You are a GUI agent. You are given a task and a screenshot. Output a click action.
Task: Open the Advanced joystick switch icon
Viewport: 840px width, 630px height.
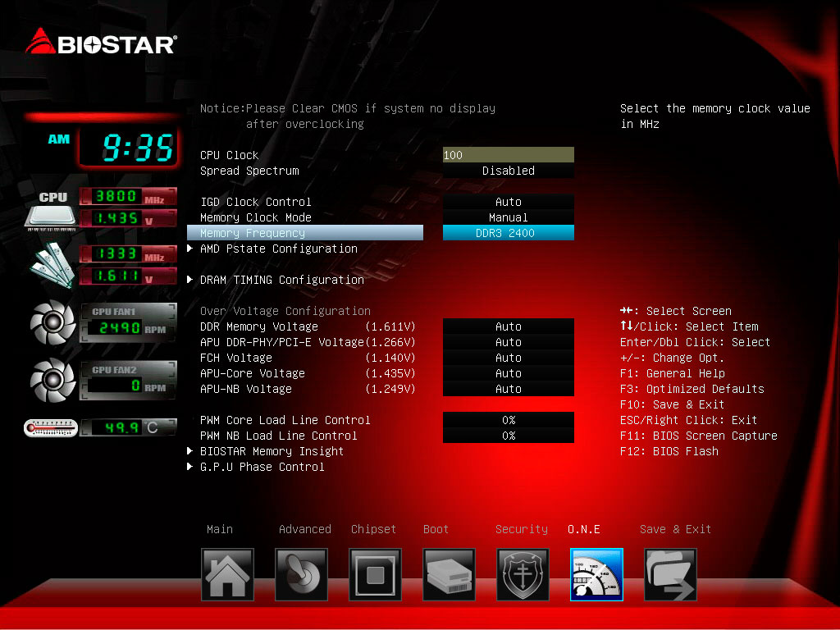tap(301, 574)
